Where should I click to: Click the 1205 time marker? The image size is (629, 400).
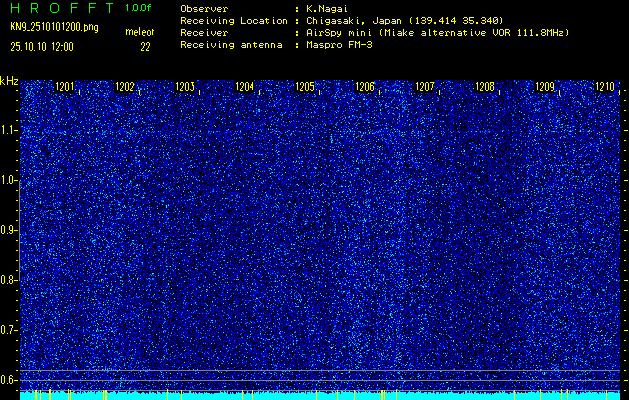[304, 88]
